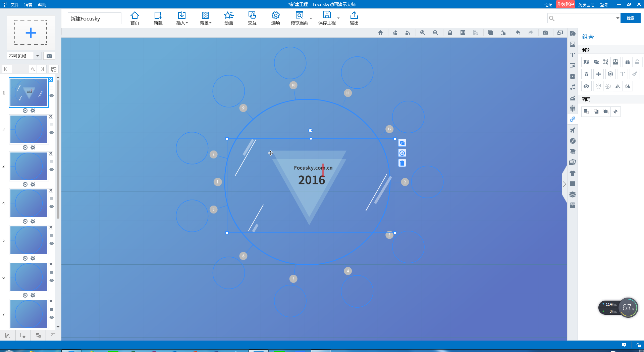Click the 登录 login link
Image resolution: width=644 pixels, height=352 pixels.
pyautogui.click(x=604, y=5)
